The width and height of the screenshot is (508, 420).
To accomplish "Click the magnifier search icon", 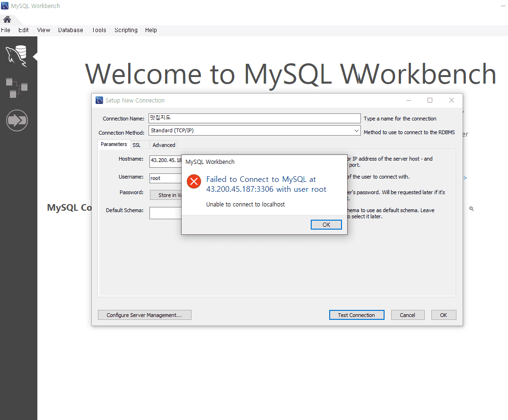I will point(471,208).
